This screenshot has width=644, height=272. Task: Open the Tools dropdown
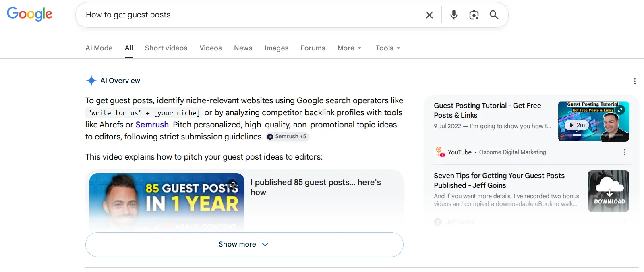(x=388, y=48)
